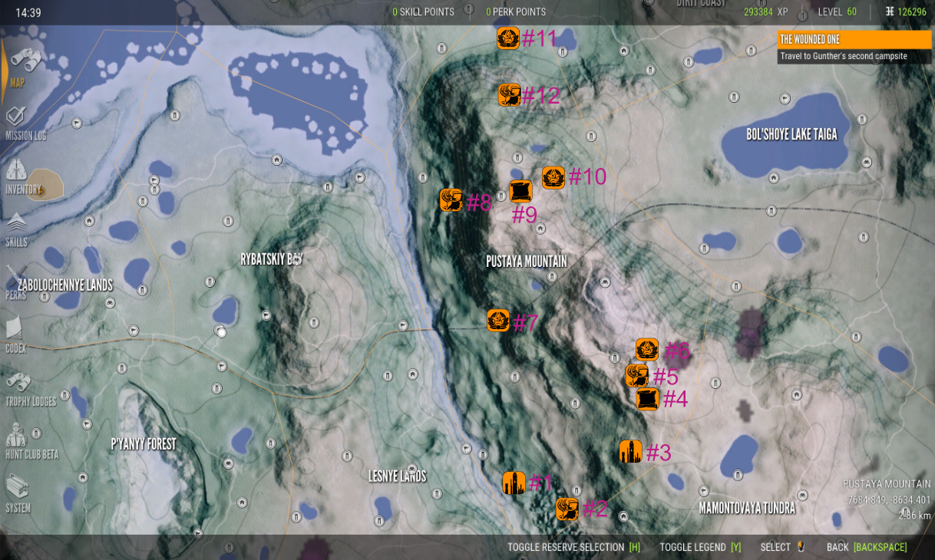Viewport: 935px width, 560px height.
Task: Select the outpost house icon right of marker #2
Action: pos(623,516)
